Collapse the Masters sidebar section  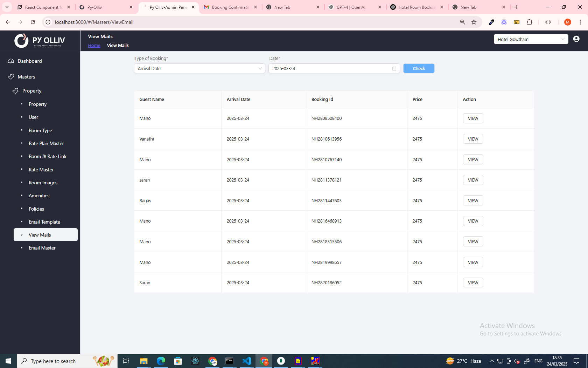coord(26,77)
